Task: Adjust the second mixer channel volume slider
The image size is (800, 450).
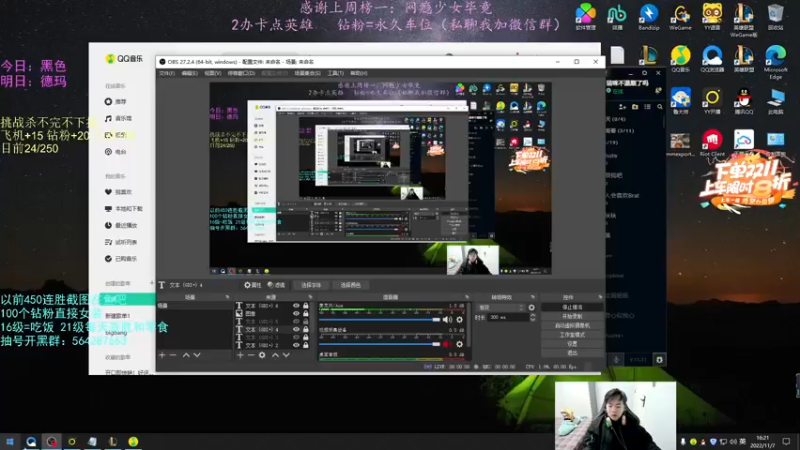Action: (x=380, y=344)
